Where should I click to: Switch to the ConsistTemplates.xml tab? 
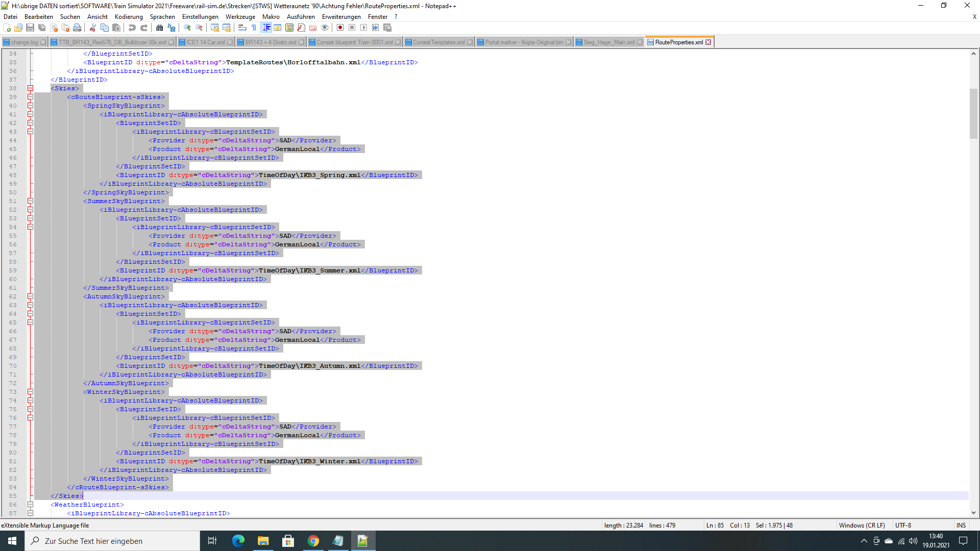438,42
